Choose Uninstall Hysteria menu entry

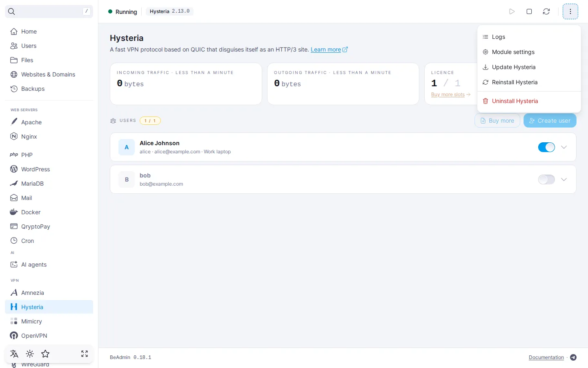[529, 101]
